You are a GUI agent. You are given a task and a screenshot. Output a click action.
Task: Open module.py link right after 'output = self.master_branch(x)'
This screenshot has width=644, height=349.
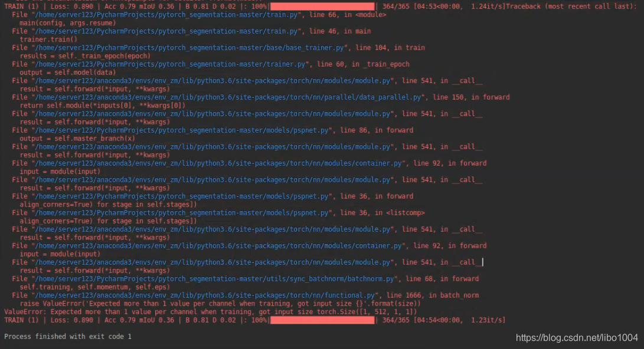tap(213, 147)
